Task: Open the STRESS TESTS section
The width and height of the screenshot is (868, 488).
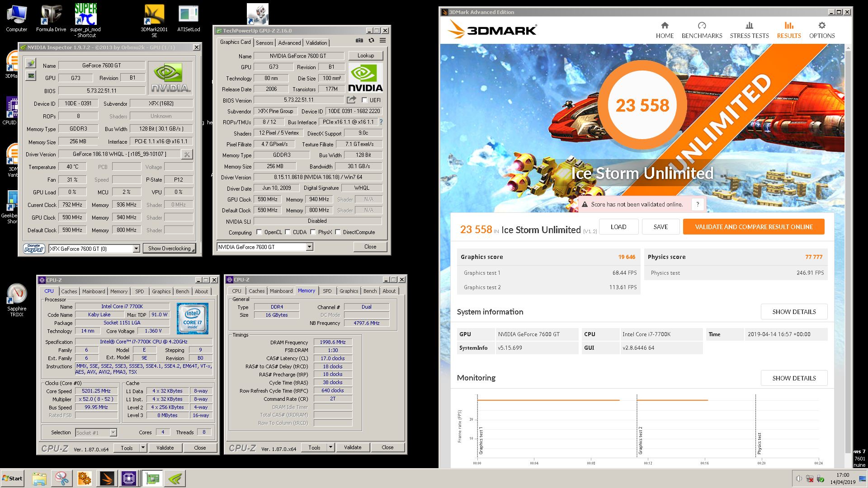Action: [749, 30]
